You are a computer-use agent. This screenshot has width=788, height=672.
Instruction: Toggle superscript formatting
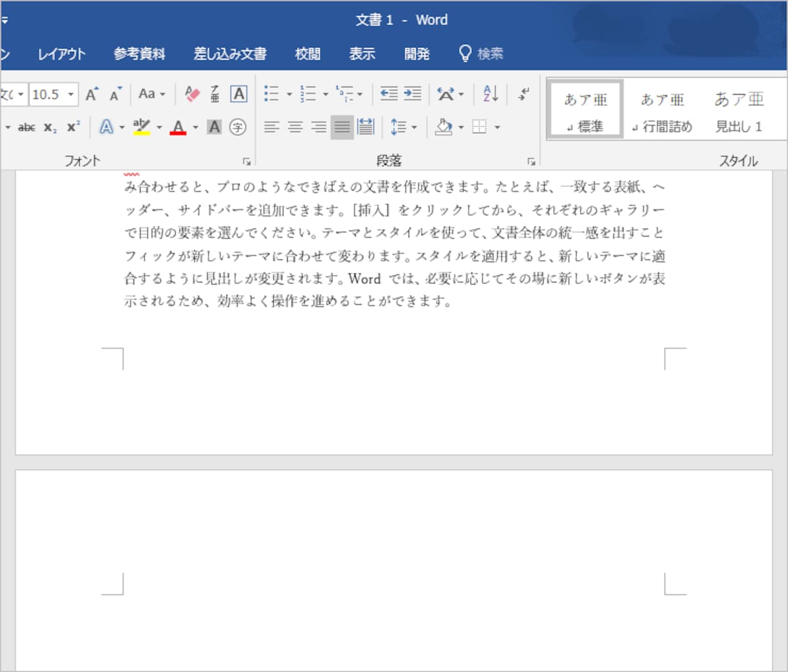click(x=74, y=127)
